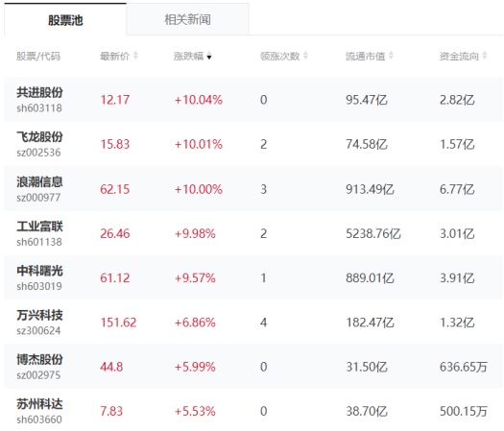Click fund flow 500.15万
The image size is (504, 431).
(464, 411)
